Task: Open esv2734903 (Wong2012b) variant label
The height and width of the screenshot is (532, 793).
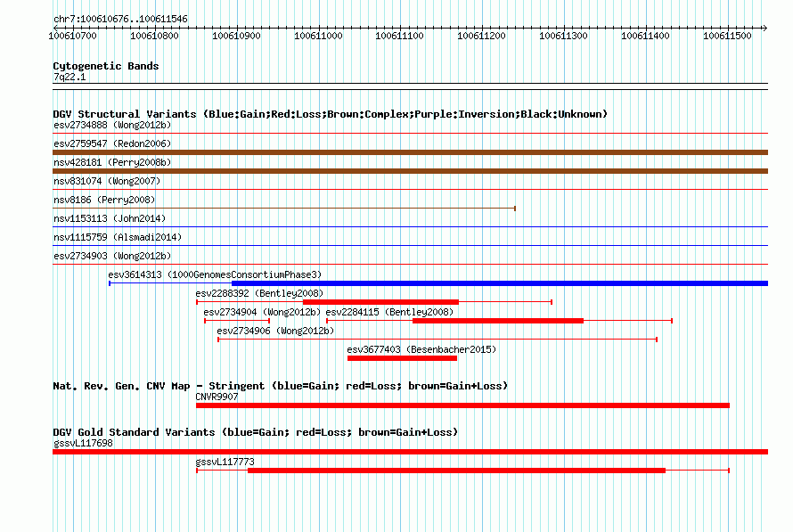Action: pyautogui.click(x=112, y=256)
